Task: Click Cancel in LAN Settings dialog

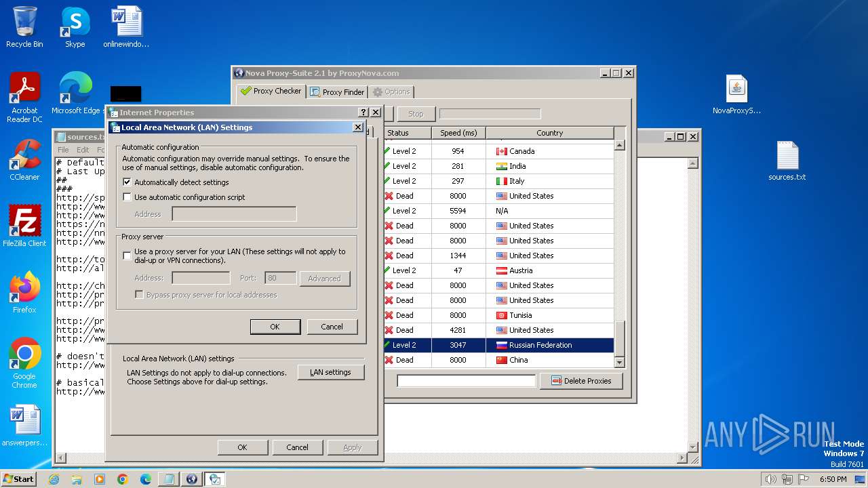Action: pyautogui.click(x=332, y=327)
